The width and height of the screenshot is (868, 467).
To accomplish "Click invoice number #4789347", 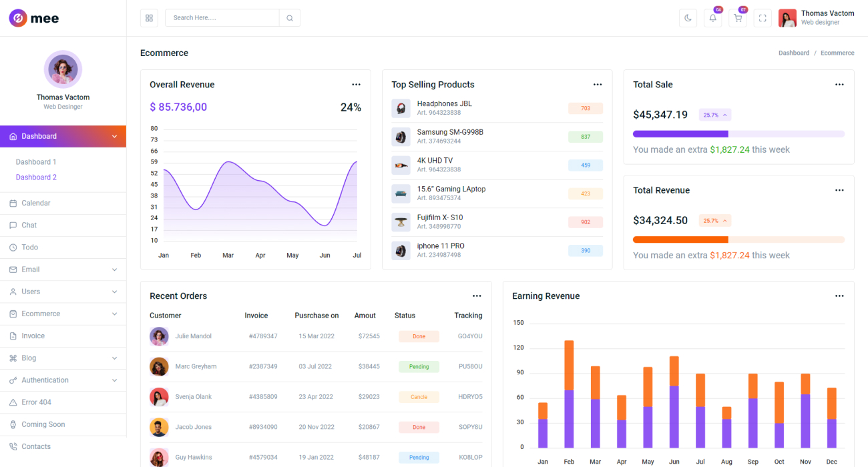I will pyautogui.click(x=263, y=336).
